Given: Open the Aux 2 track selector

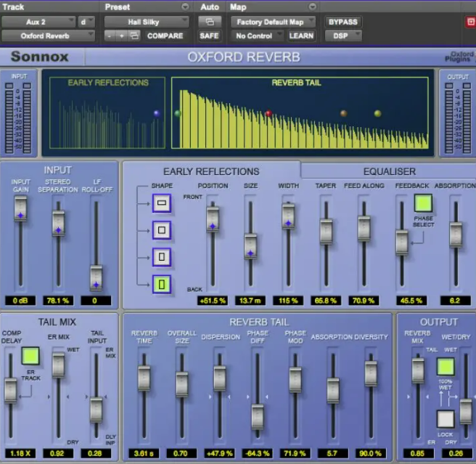Looking at the screenshot, I should [38, 22].
